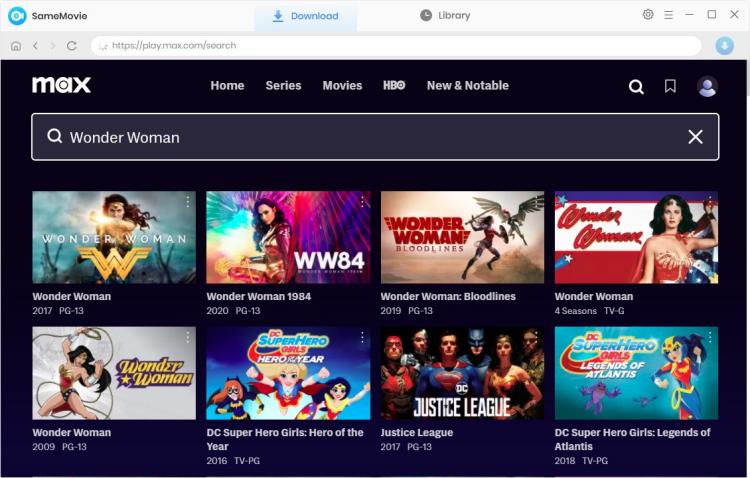Image resolution: width=750 pixels, height=478 pixels.
Task: Select the 'Justice League' title link
Action: pos(417,433)
